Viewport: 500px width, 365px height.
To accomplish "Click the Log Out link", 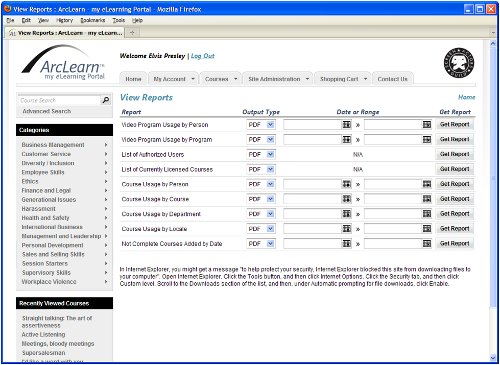I will pyautogui.click(x=203, y=56).
